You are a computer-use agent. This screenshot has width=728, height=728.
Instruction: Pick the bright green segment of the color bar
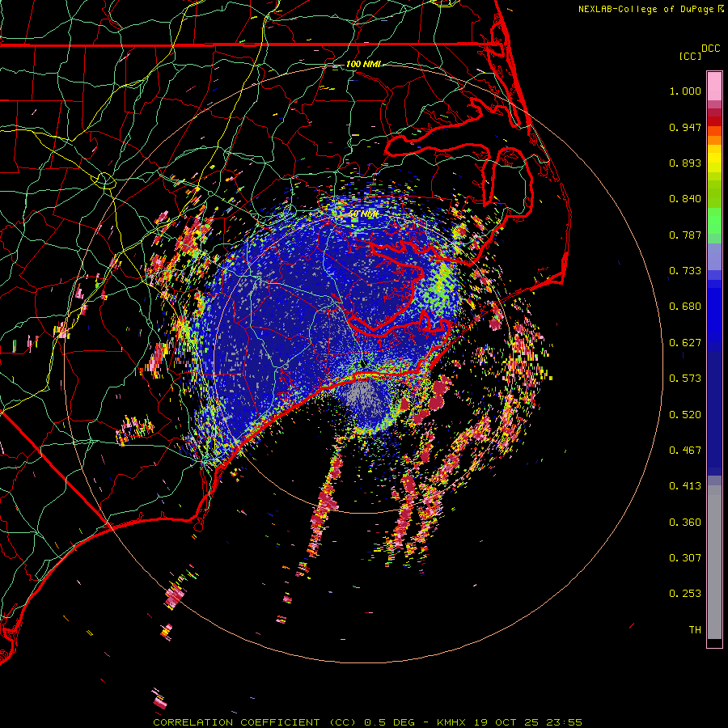point(714,221)
